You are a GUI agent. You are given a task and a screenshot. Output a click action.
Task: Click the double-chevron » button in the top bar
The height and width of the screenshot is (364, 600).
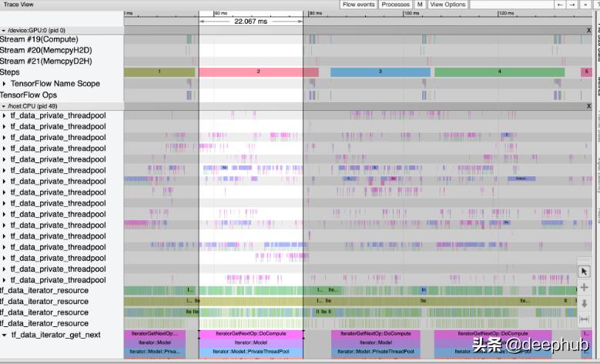click(x=585, y=5)
